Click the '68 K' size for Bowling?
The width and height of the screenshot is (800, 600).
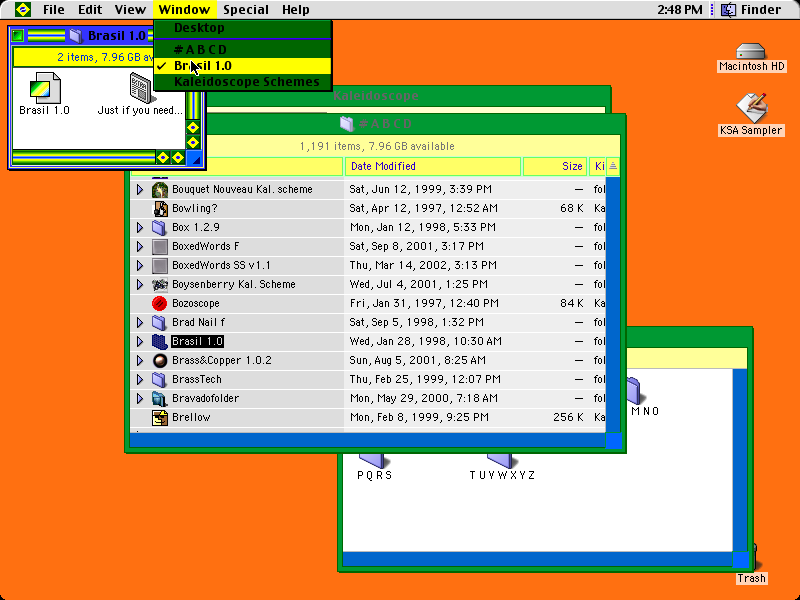click(x=571, y=208)
